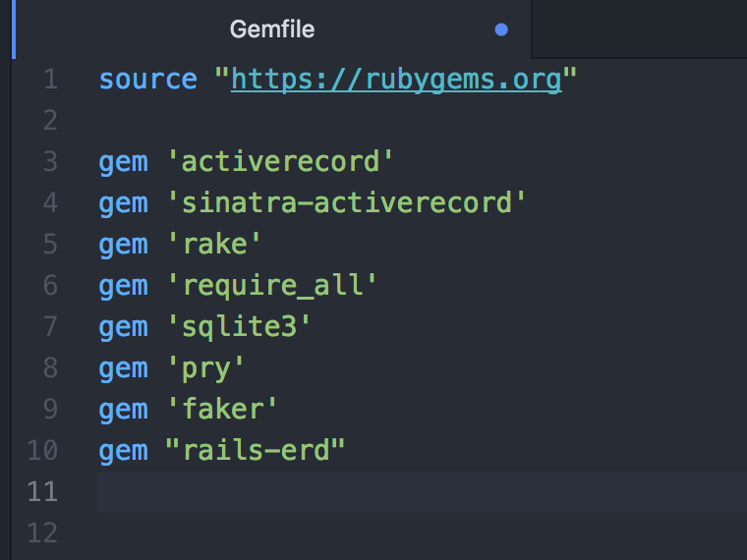Click line number 8 in the gutter

click(50, 368)
